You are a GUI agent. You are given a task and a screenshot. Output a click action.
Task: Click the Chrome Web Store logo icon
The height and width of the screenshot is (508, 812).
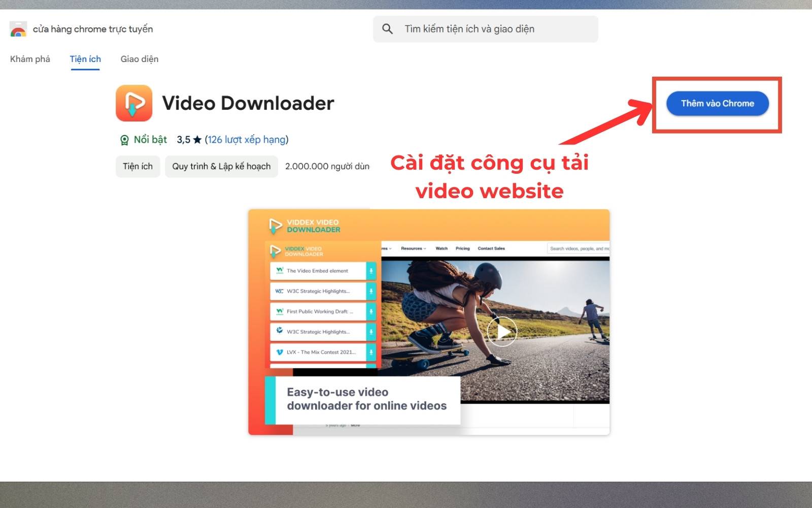pos(18,29)
